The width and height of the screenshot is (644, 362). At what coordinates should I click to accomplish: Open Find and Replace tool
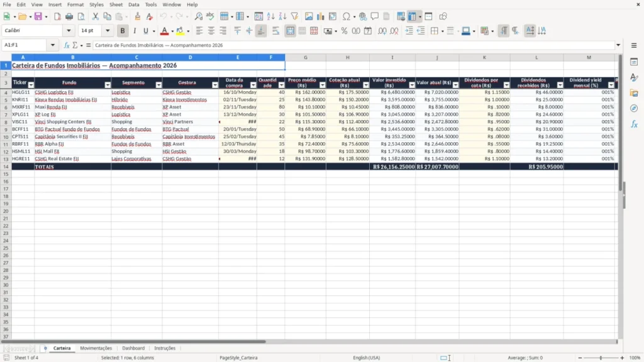(198, 16)
